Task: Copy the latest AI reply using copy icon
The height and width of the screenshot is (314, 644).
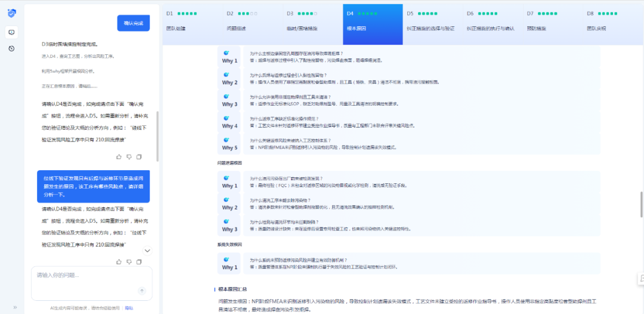Action: [x=139, y=261]
